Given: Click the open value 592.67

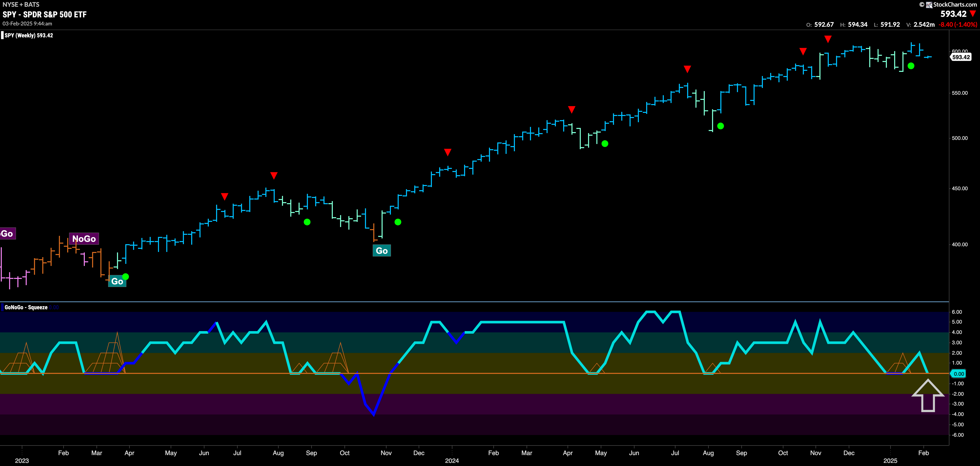Looking at the screenshot, I should [824, 25].
